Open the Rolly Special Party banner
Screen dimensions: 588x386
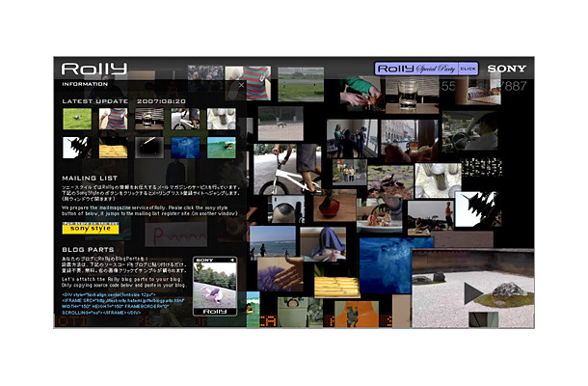tap(426, 69)
